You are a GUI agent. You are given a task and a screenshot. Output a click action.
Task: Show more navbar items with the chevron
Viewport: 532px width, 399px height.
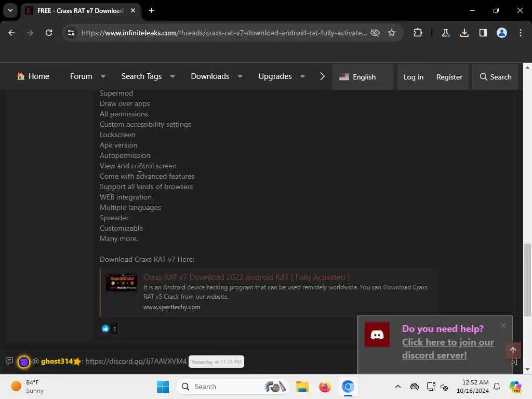(x=322, y=76)
